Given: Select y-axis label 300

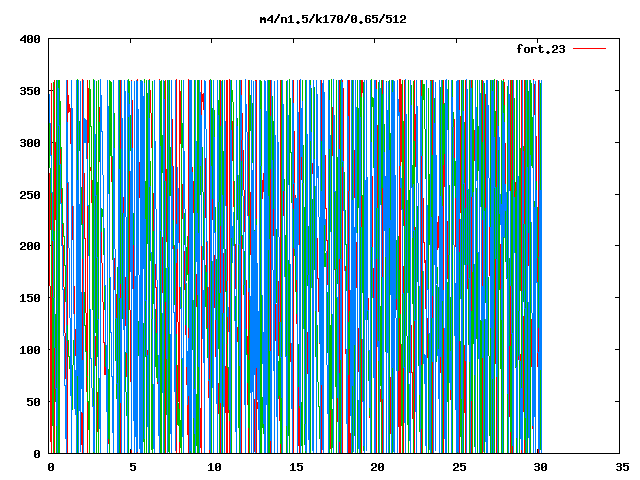Looking at the screenshot, I should pyautogui.click(x=30, y=143).
